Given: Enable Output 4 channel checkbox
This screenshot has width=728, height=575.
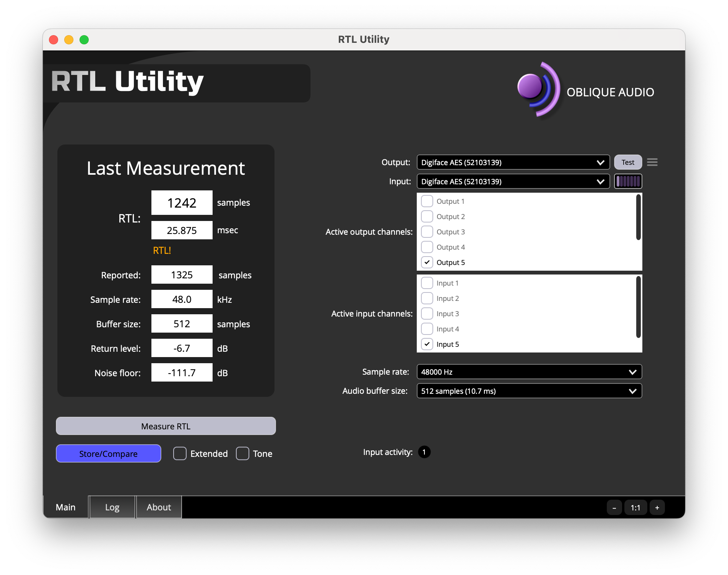Looking at the screenshot, I should click(427, 247).
